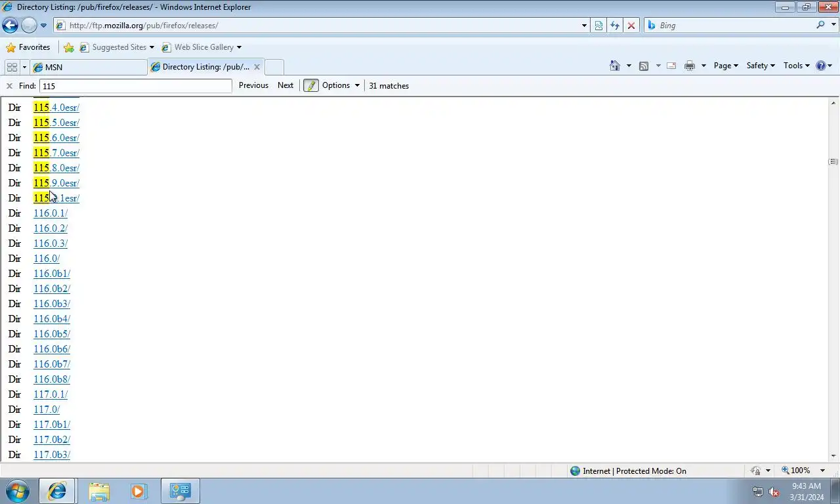
Task: Click the Home page icon
Action: [615, 66]
